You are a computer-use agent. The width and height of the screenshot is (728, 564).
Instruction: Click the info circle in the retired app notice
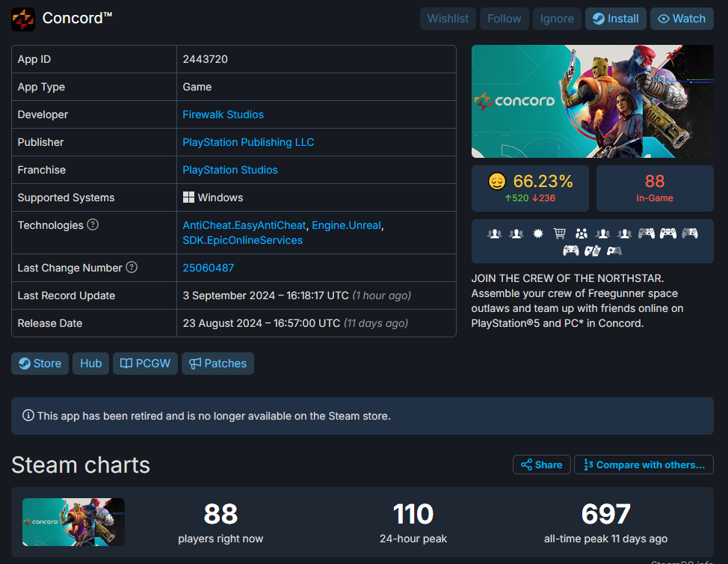28,415
